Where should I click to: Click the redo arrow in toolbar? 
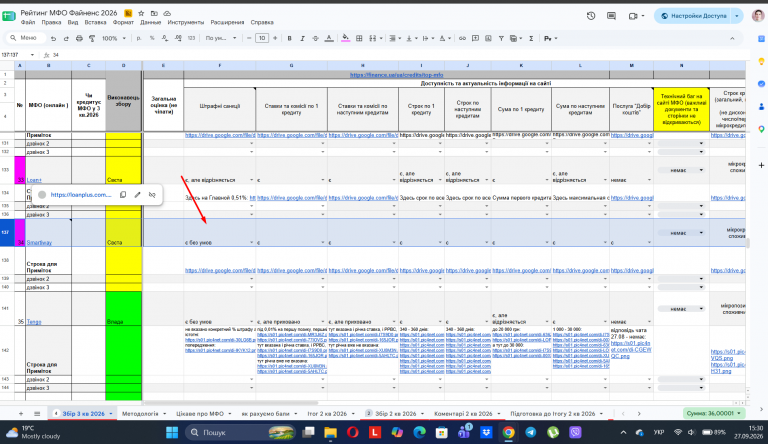pos(66,38)
